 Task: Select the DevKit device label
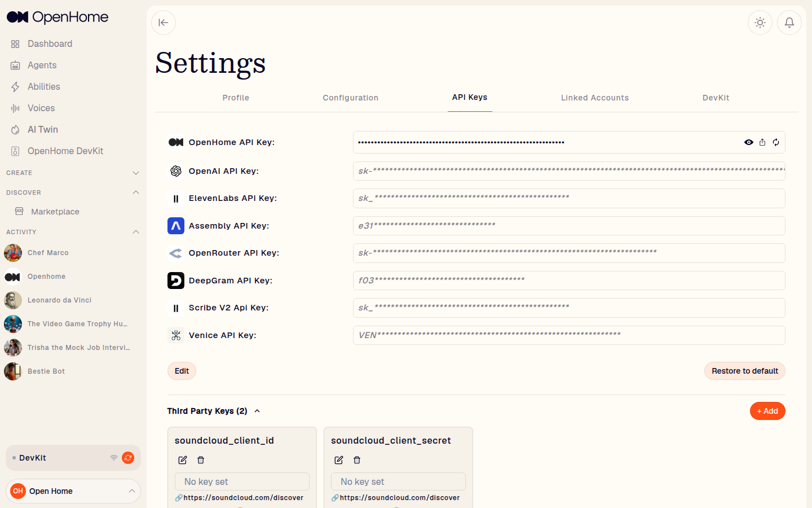33,458
